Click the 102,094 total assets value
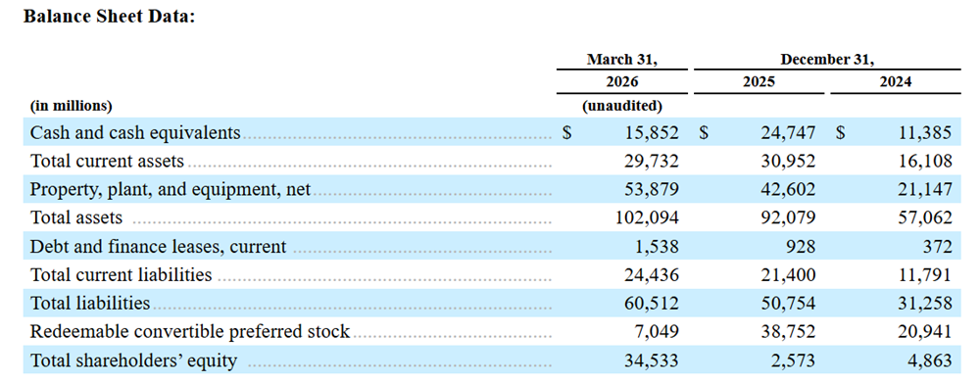Image resolution: width=980 pixels, height=383 pixels. [x=648, y=217]
